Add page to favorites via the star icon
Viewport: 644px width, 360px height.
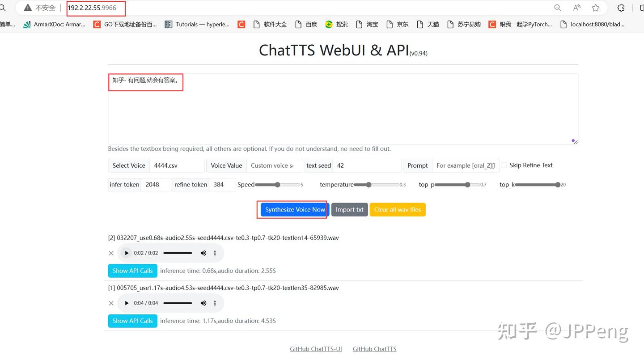pos(596,8)
